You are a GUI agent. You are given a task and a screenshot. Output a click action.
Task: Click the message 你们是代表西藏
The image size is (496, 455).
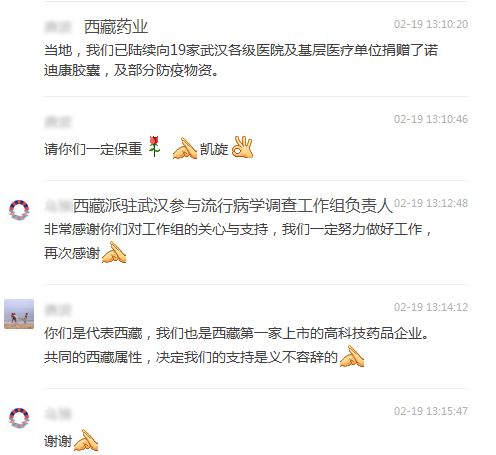coord(237,345)
